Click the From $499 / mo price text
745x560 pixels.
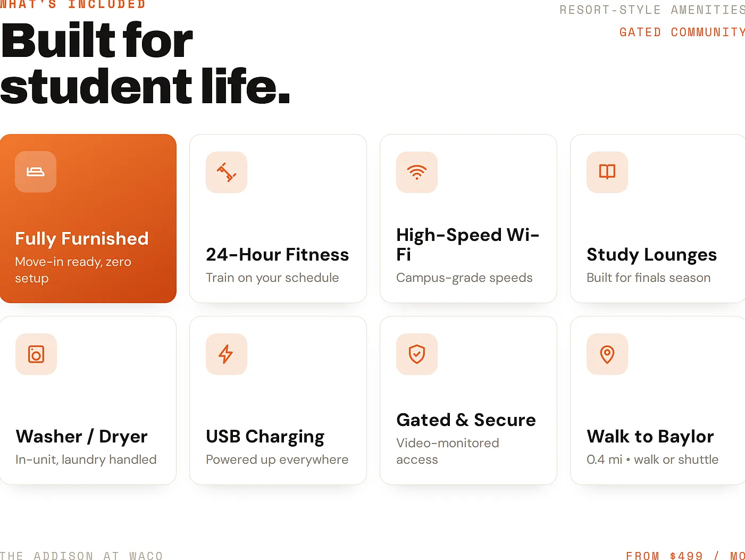click(685, 556)
